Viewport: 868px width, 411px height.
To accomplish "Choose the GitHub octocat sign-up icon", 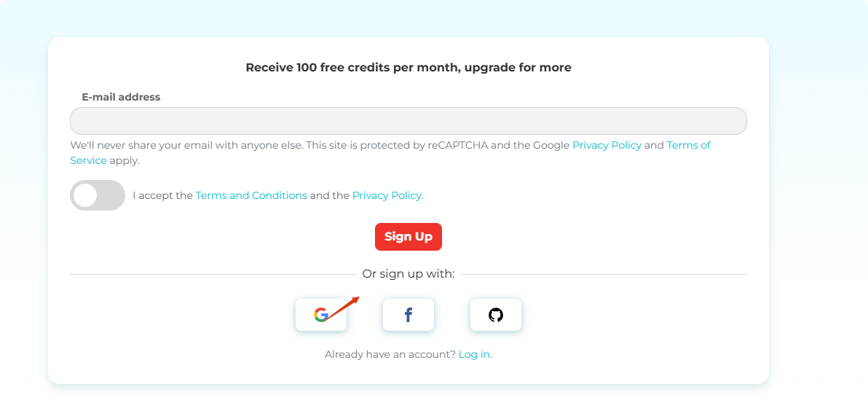I will point(496,315).
